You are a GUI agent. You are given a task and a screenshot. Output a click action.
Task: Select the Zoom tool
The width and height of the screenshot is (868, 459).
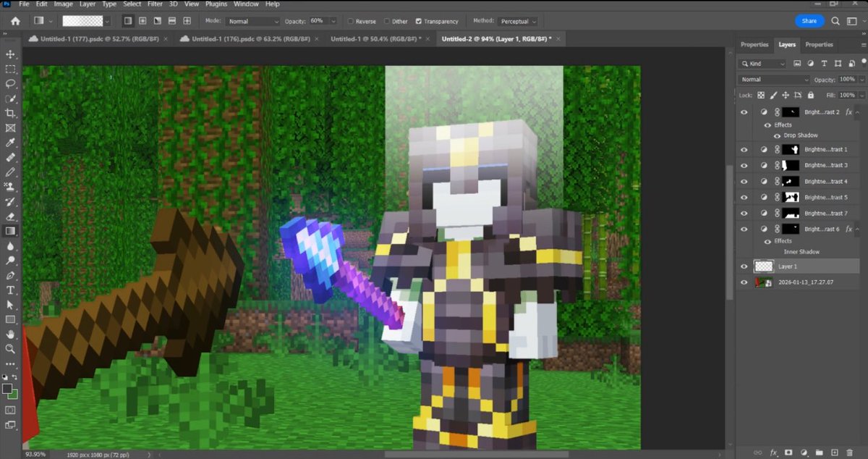[x=10, y=349]
